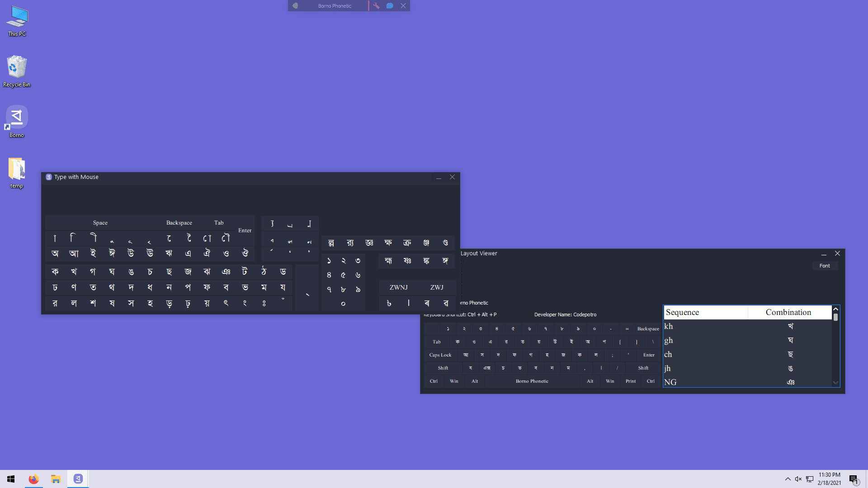Click Tab key in Layout Viewer
The image size is (868, 488).
tap(437, 342)
